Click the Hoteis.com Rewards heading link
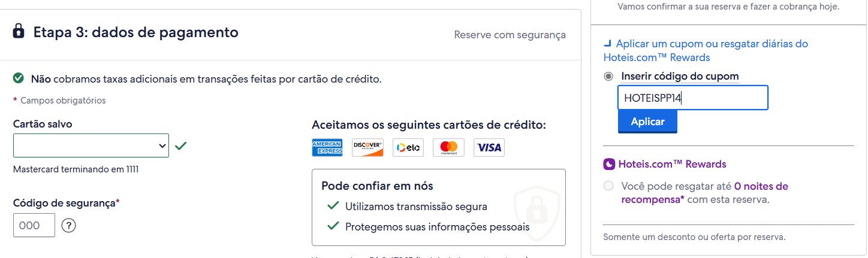868x258 pixels. [672, 164]
